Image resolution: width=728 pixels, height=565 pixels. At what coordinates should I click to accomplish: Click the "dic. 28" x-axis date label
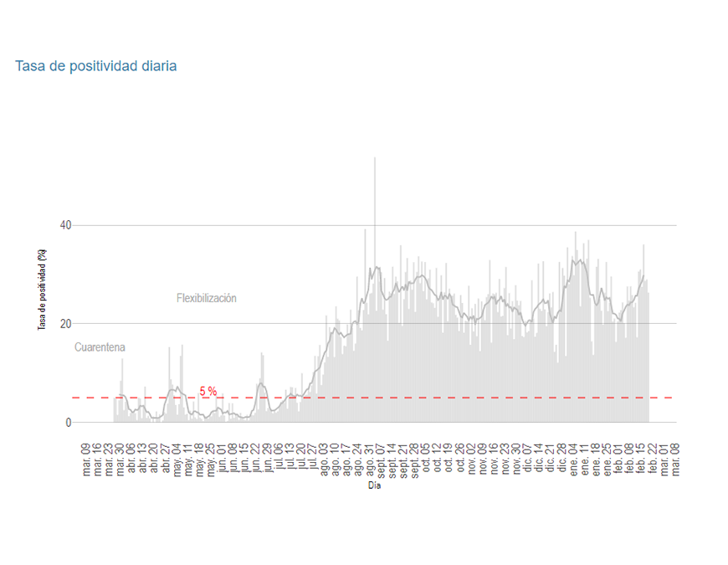(561, 460)
